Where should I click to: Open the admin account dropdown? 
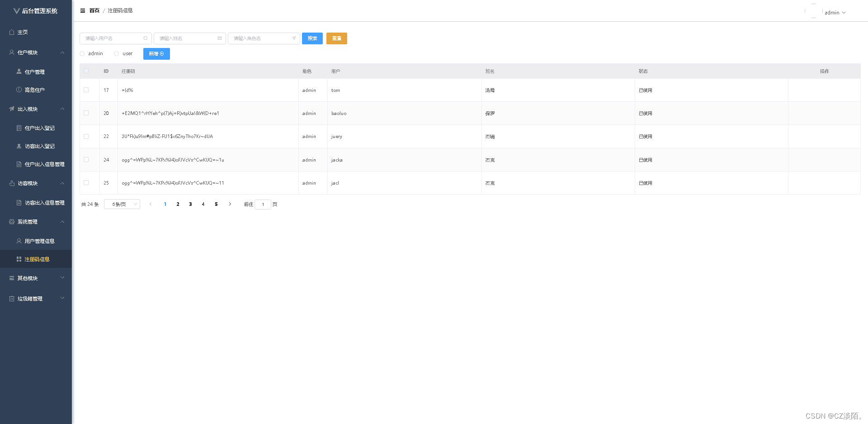[835, 13]
